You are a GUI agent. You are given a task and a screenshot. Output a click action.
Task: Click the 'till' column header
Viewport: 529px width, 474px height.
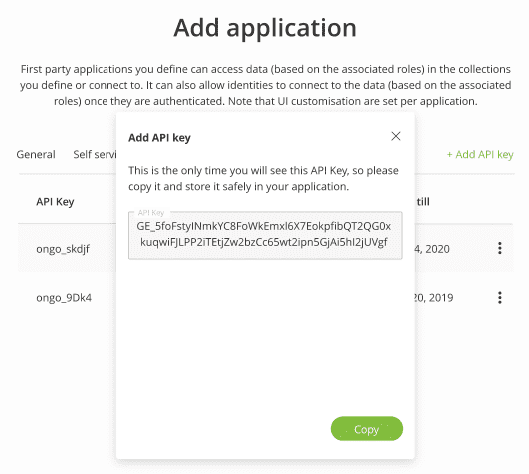pos(423,202)
